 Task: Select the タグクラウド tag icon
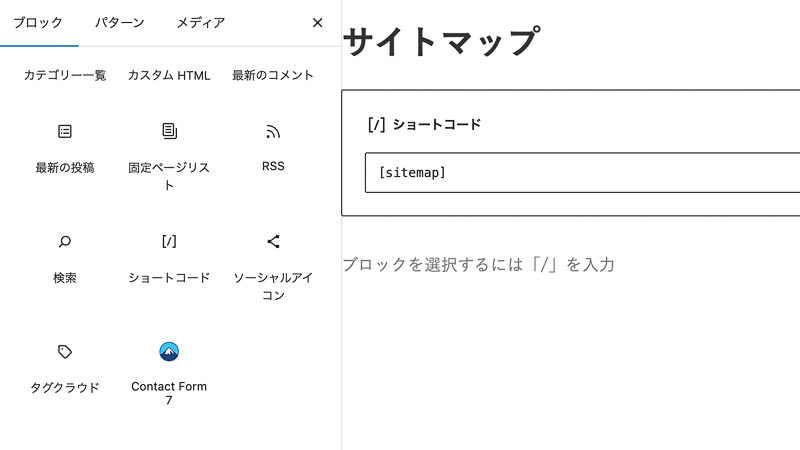[x=65, y=352]
